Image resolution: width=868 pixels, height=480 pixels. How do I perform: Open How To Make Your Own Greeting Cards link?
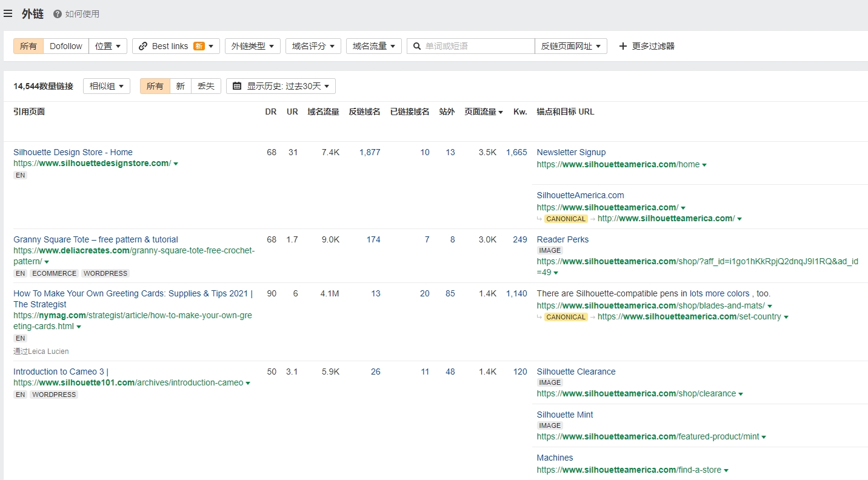pos(133,299)
